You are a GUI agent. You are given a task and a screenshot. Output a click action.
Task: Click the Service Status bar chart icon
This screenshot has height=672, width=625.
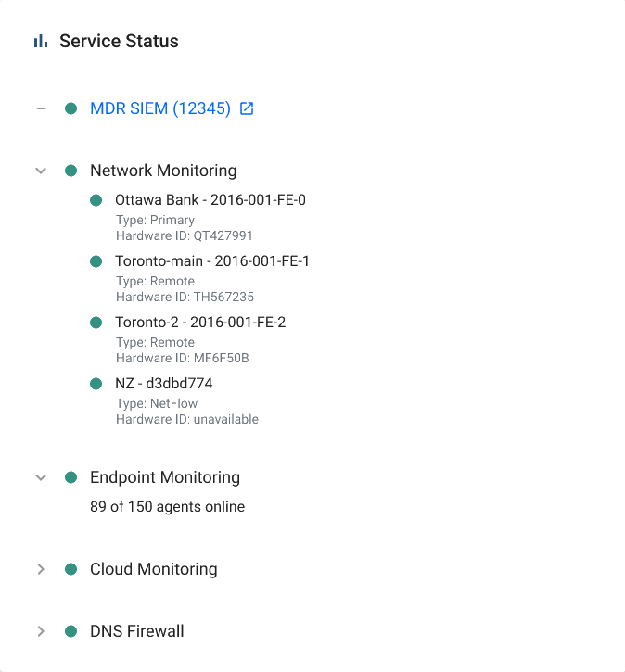[41, 41]
